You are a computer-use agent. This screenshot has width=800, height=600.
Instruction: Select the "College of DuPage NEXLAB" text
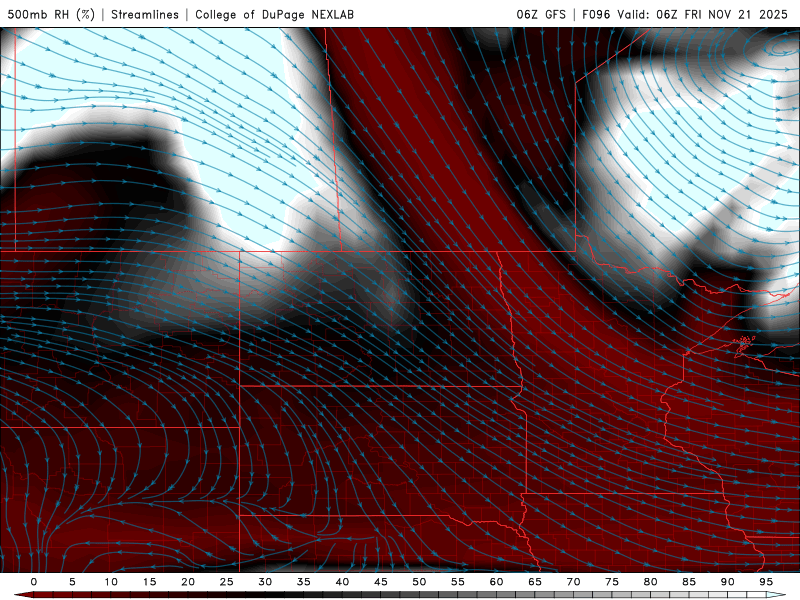pyautogui.click(x=274, y=14)
